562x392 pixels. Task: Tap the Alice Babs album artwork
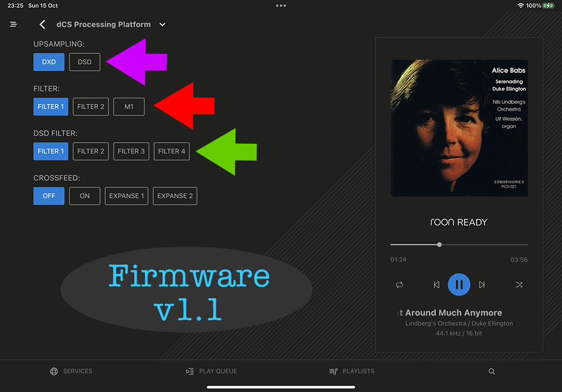click(459, 128)
